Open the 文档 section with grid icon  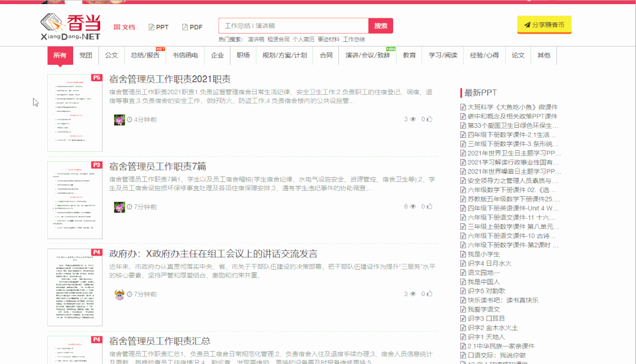point(124,27)
